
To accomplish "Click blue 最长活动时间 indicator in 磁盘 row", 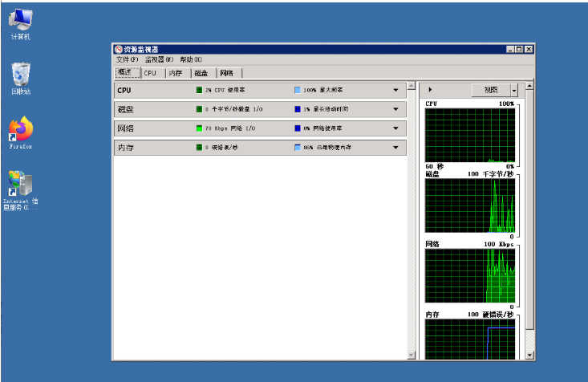I will pos(297,109).
